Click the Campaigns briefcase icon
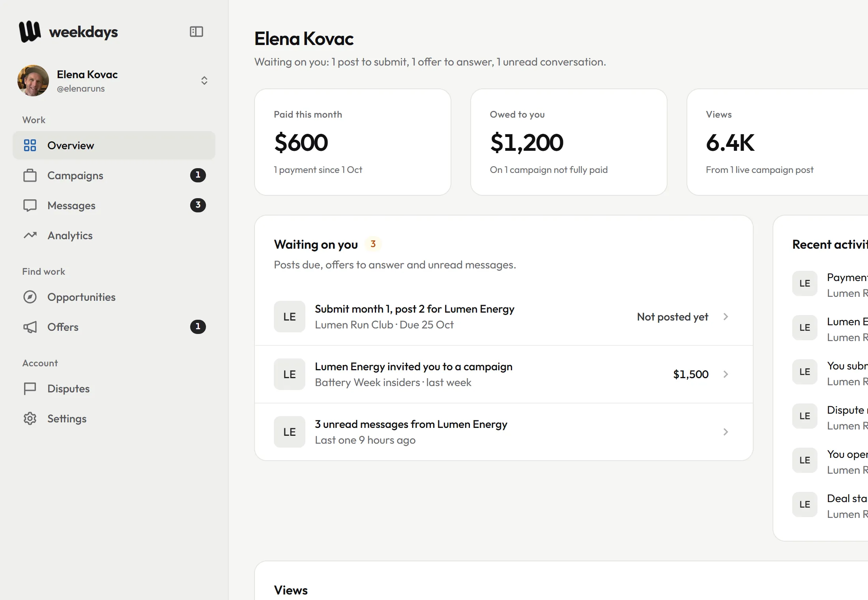Screen dimensions: 868x600 coord(30,175)
